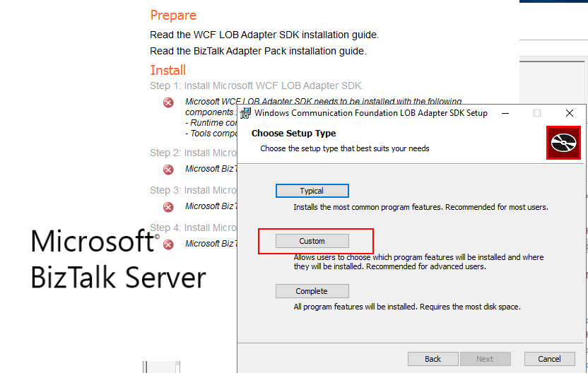
Task: Choose the Typical setup type
Action: 312,191
